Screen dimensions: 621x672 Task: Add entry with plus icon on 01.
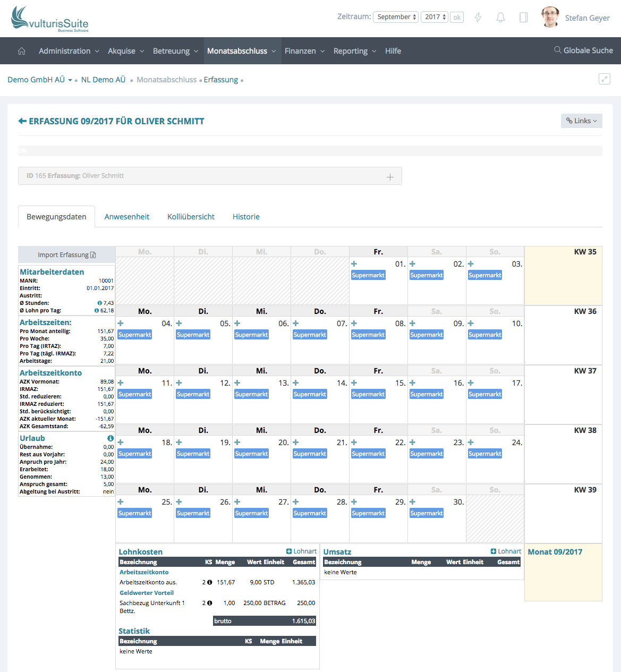coord(354,264)
